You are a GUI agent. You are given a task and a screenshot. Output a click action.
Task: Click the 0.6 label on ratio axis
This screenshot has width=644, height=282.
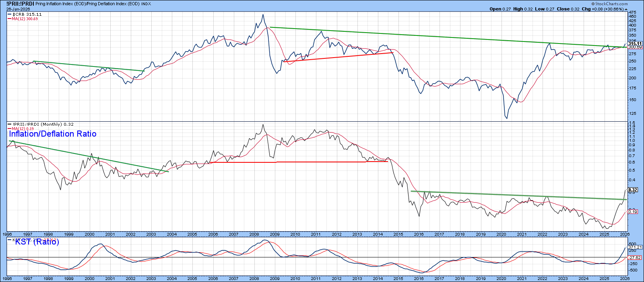pos(632,162)
